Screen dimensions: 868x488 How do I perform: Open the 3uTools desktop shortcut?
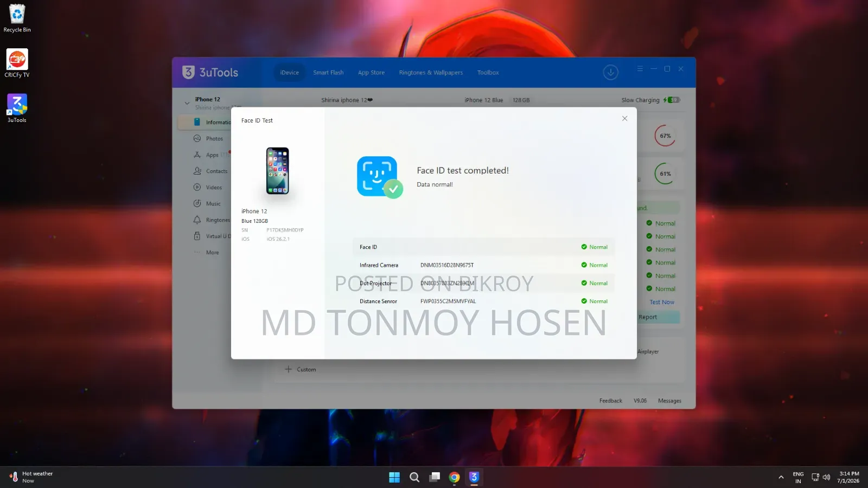(17, 108)
